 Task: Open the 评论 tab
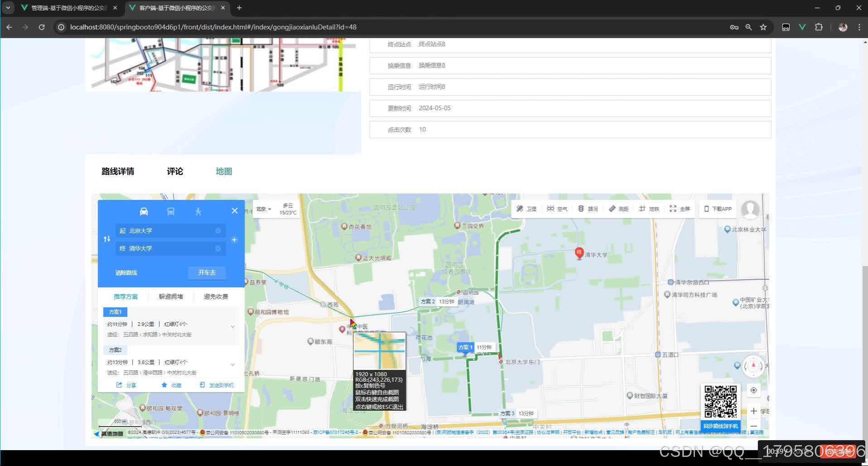coord(175,171)
